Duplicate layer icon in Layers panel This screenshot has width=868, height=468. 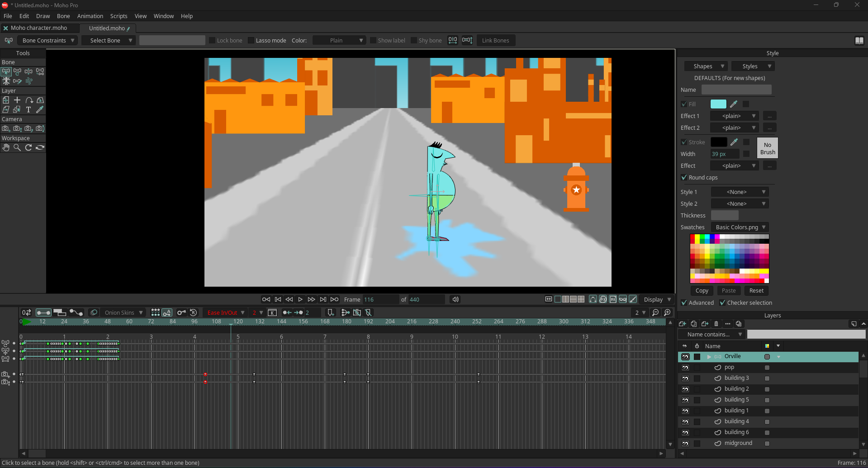(694, 324)
